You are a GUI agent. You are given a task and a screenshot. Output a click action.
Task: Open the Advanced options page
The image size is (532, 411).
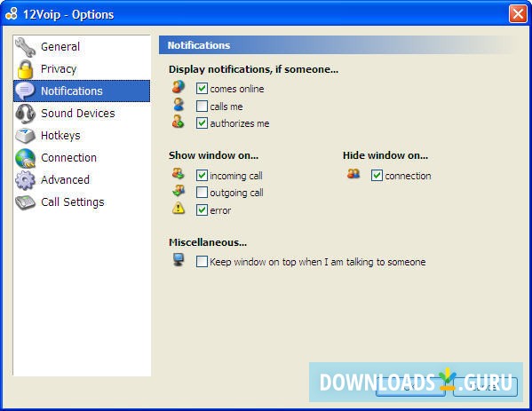pyautogui.click(x=82, y=179)
